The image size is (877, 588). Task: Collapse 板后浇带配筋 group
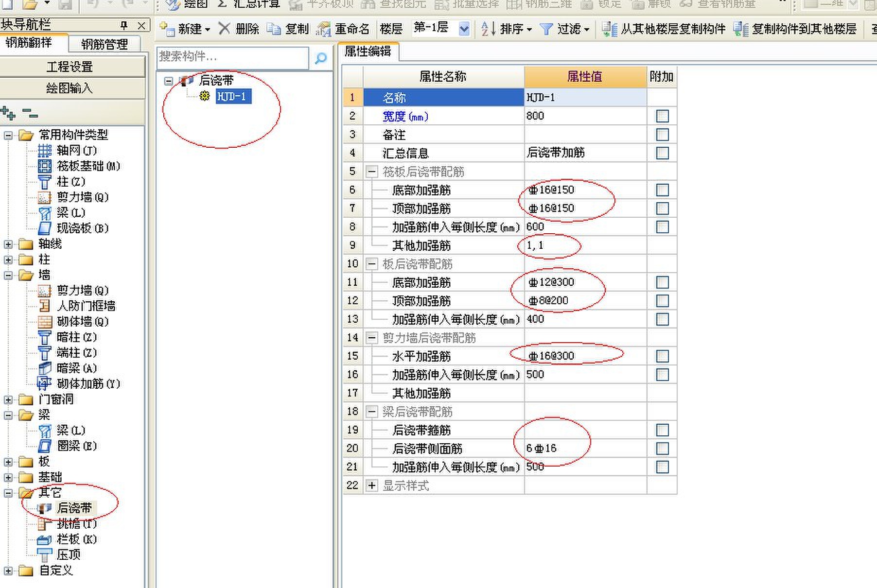pyautogui.click(x=371, y=264)
